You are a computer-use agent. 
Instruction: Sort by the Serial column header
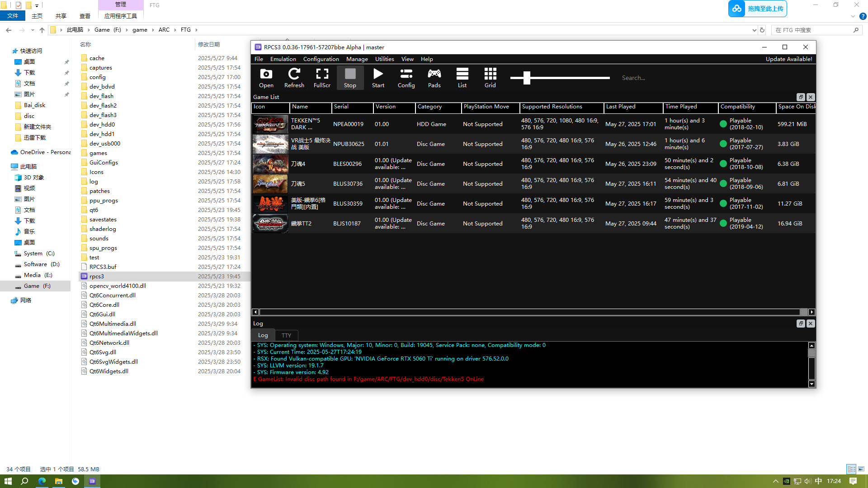pyautogui.click(x=353, y=107)
